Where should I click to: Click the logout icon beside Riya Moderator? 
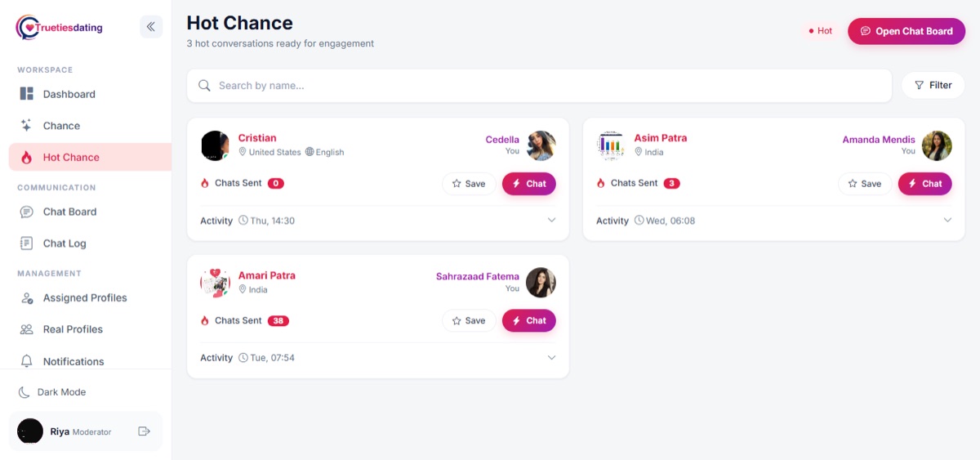coord(145,431)
